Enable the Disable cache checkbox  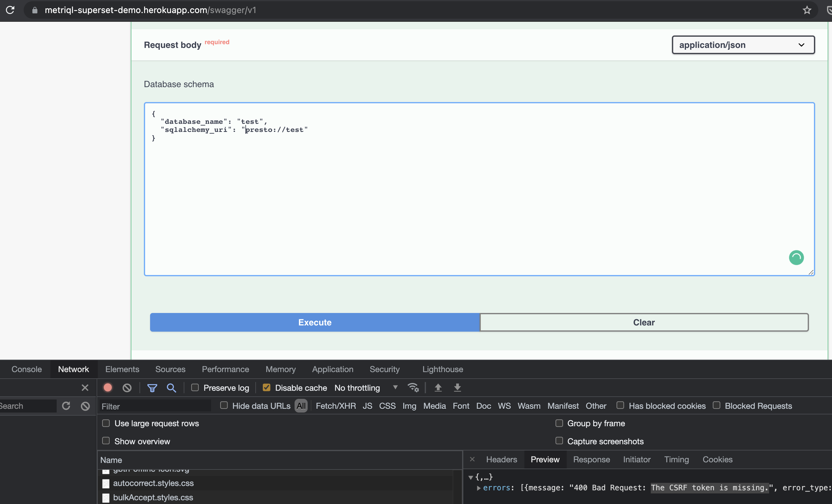(267, 388)
